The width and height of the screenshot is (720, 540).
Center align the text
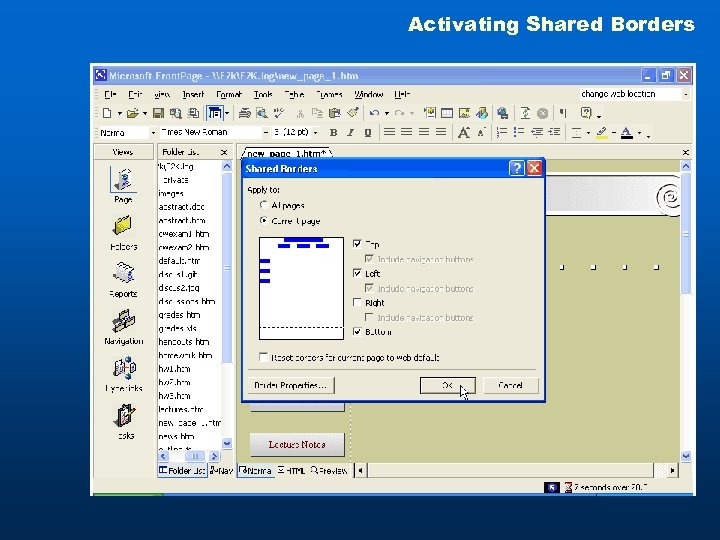click(406, 132)
